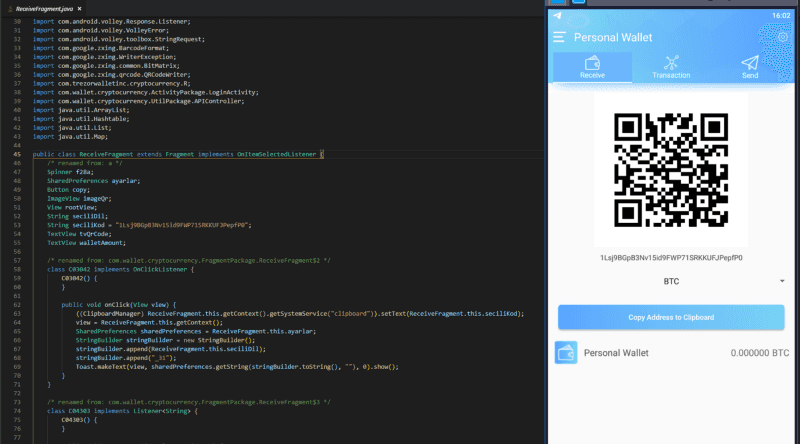This screenshot has width=800, height=444.
Task: Click the dropdown arrow next to BTC
Action: point(782,281)
